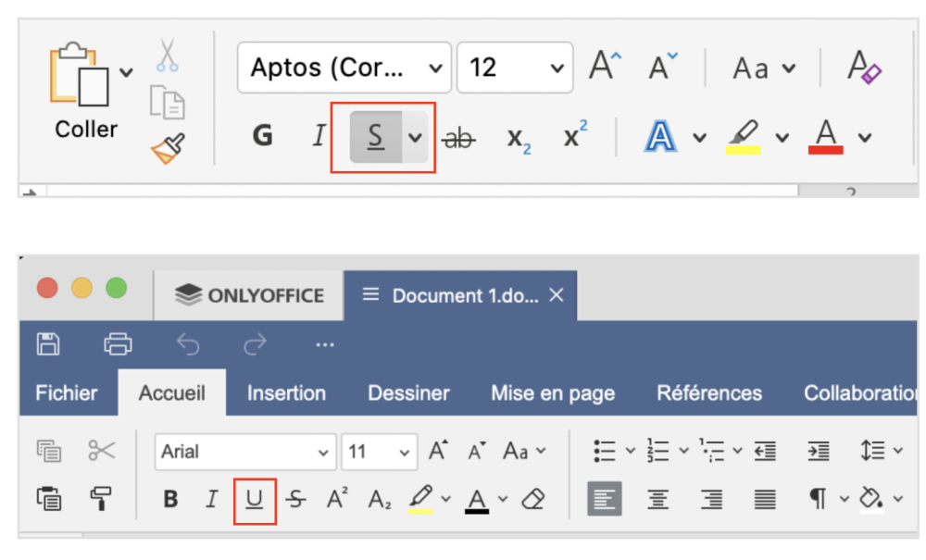Expand the underline S style arrow
The width and height of the screenshot is (926, 560).
click(x=416, y=138)
